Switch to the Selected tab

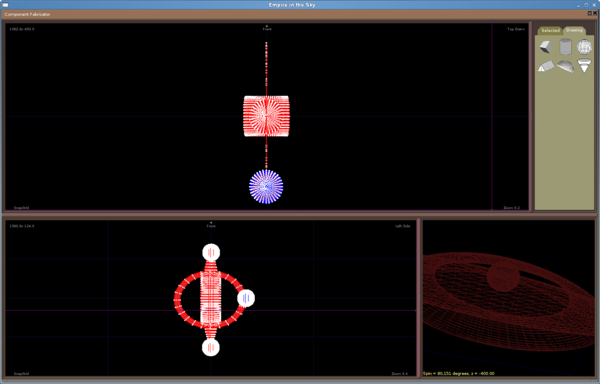coord(550,31)
